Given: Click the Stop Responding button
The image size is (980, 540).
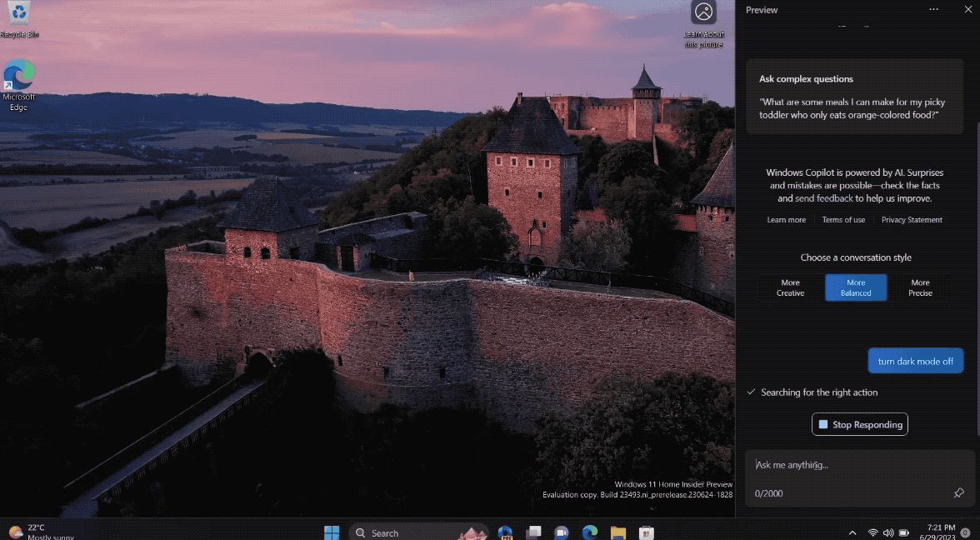Looking at the screenshot, I should click(x=860, y=424).
